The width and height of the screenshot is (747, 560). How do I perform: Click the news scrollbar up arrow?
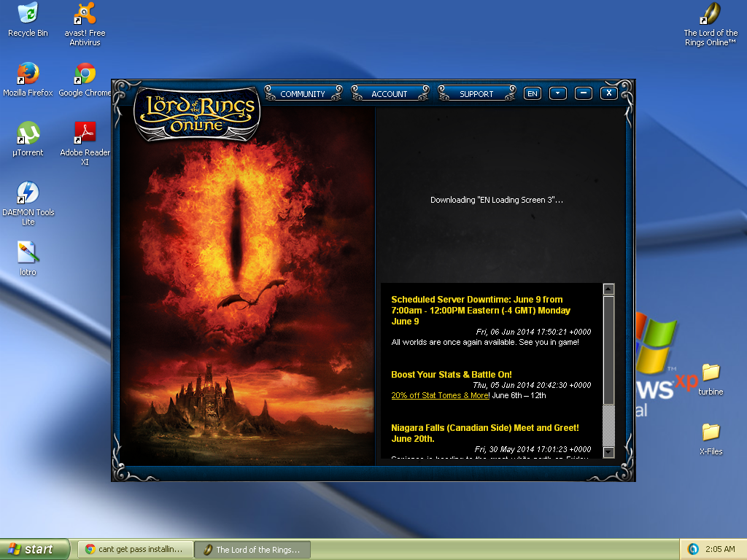(x=608, y=289)
